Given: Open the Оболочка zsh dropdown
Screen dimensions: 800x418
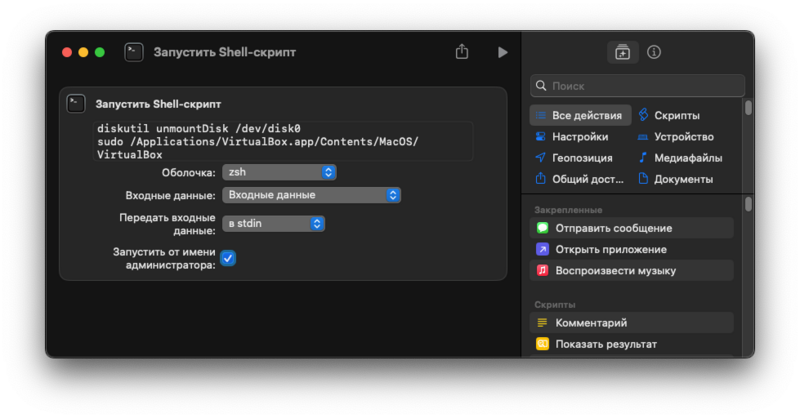Looking at the screenshot, I should (279, 172).
